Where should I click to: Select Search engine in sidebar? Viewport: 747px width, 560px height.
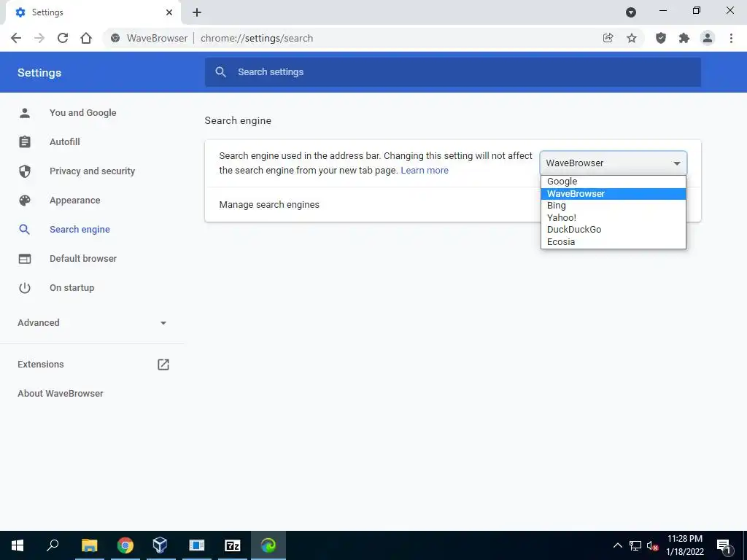click(80, 230)
